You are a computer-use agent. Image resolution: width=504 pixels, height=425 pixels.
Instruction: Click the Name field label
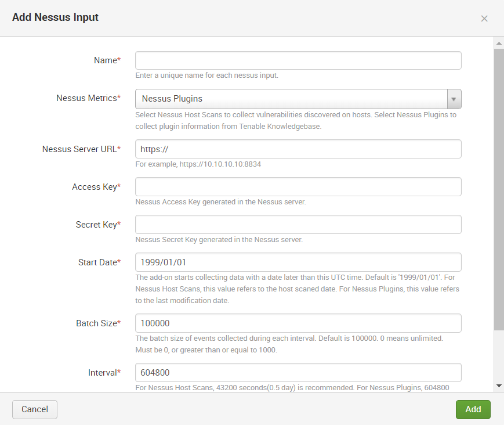click(107, 60)
